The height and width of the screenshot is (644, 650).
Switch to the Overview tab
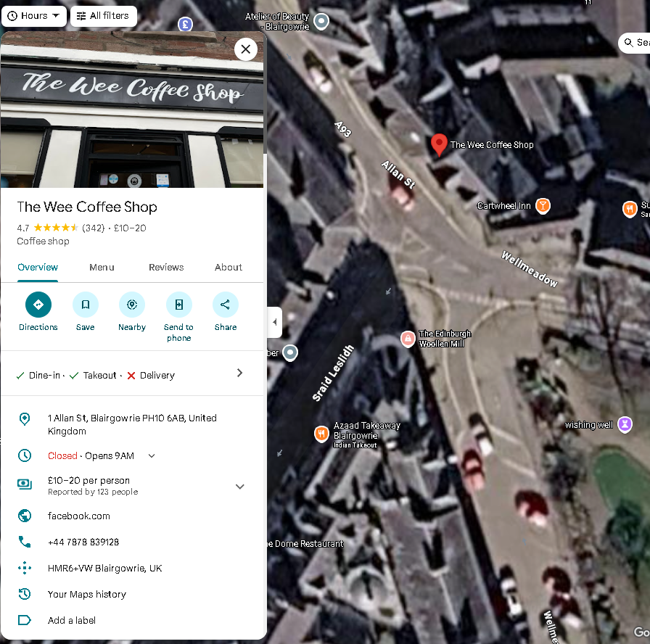[x=38, y=268]
